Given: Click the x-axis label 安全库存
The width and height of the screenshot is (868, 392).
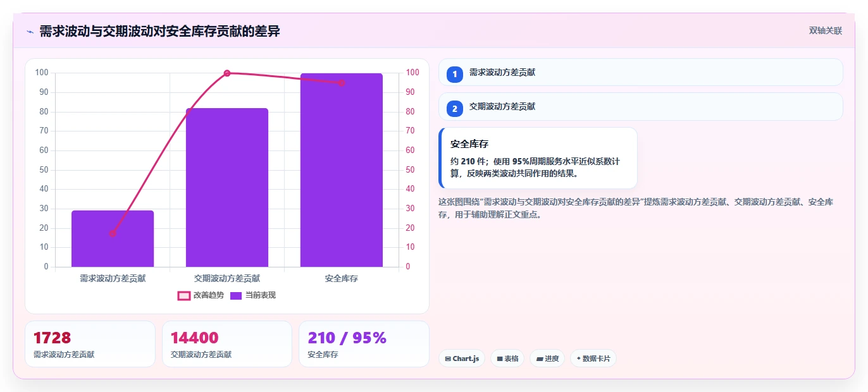Looking at the screenshot, I should [x=342, y=278].
